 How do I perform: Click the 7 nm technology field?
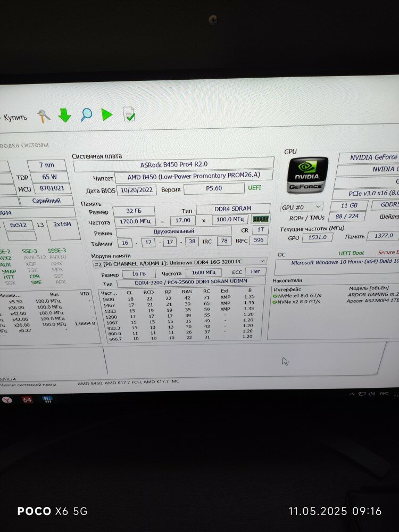(x=47, y=165)
